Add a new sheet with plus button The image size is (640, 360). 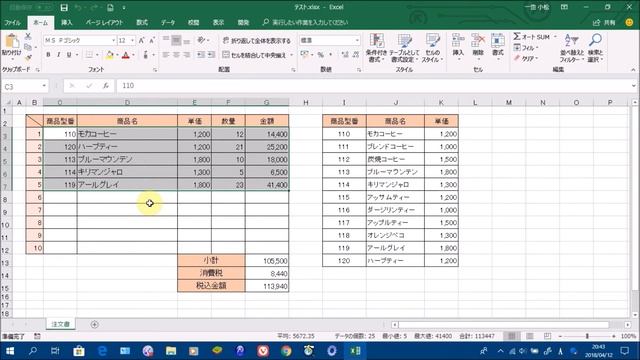95,324
